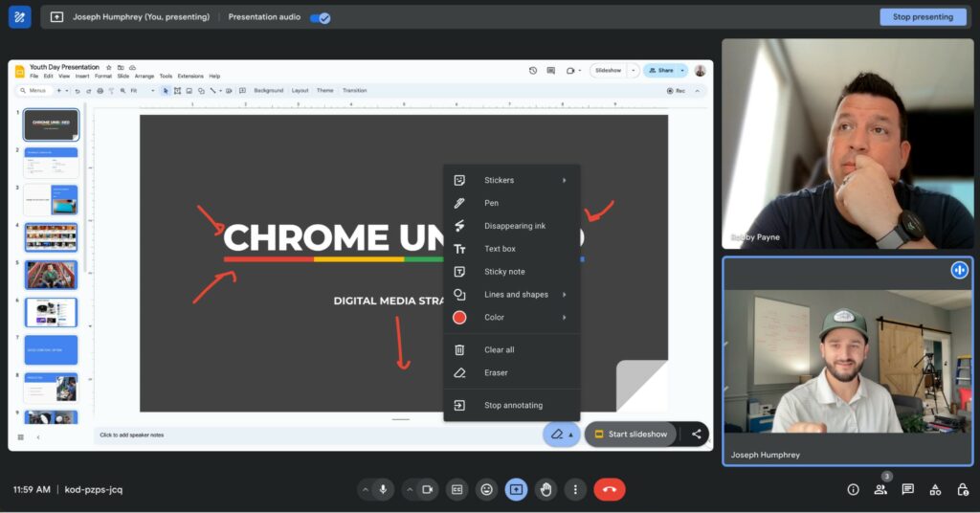This screenshot has height=513, width=980.
Task: Show the participants panel
Action: 880,489
